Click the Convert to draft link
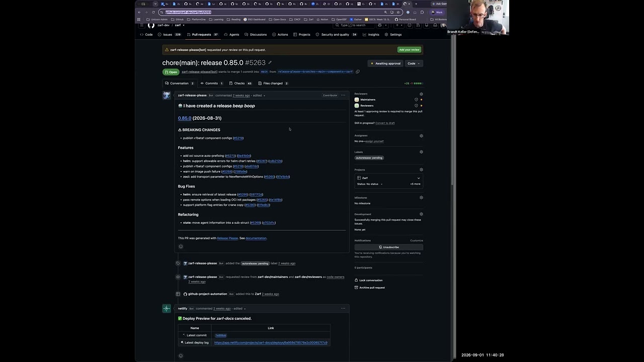Screen dimensions: 644x362 (385, 123)
